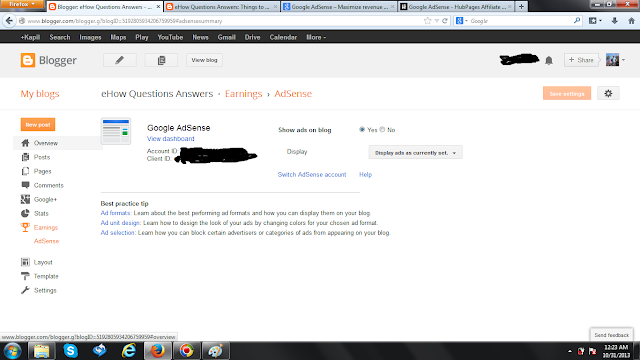Click the browser back arrow button
640x360 pixels.
[x=9, y=21]
